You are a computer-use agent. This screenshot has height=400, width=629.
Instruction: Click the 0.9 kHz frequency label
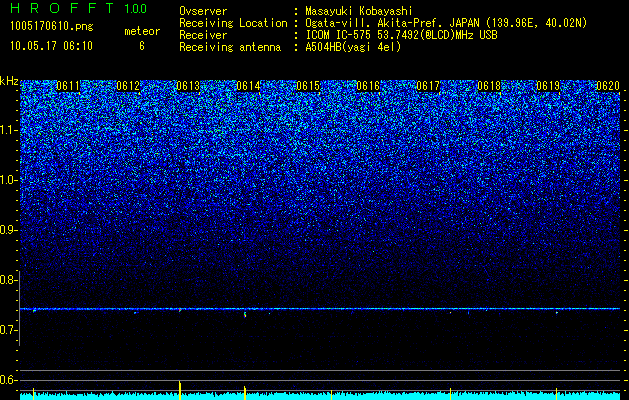[8, 230]
